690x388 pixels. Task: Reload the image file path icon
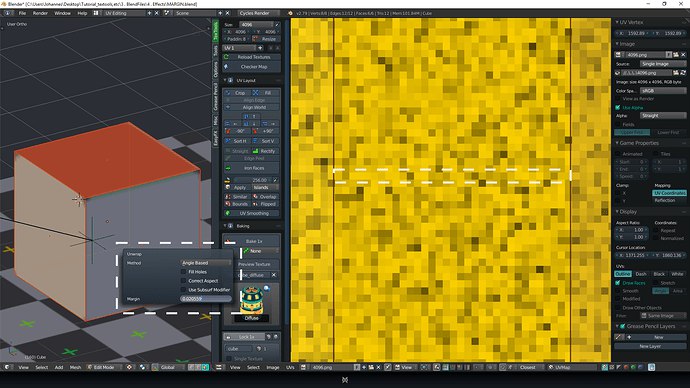tap(683, 73)
